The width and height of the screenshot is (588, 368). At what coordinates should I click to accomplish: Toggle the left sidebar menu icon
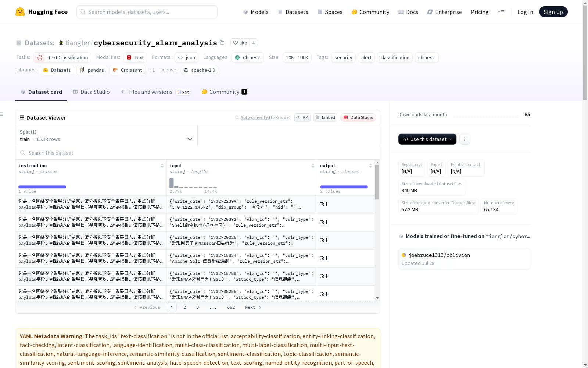click(2, 114)
